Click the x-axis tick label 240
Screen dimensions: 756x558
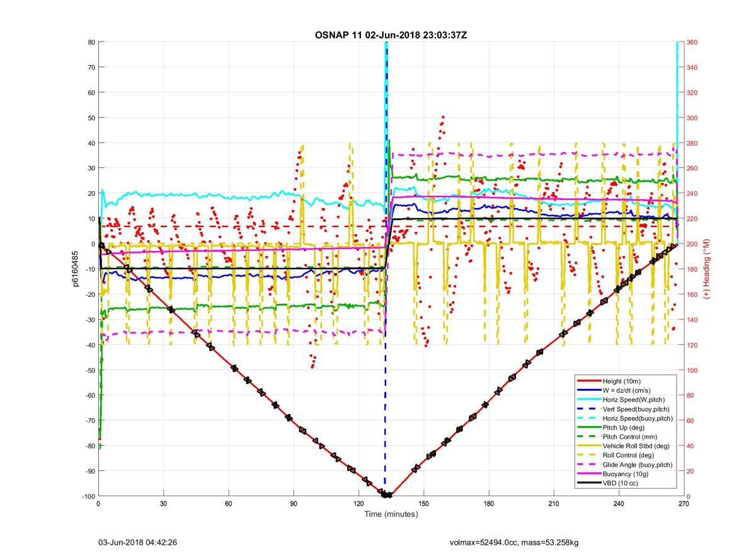coord(619,504)
